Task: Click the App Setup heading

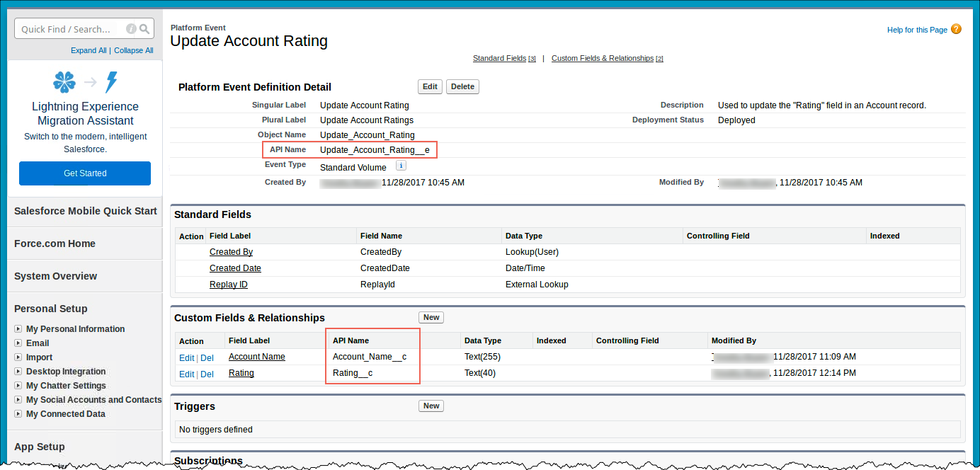Action: click(40, 447)
